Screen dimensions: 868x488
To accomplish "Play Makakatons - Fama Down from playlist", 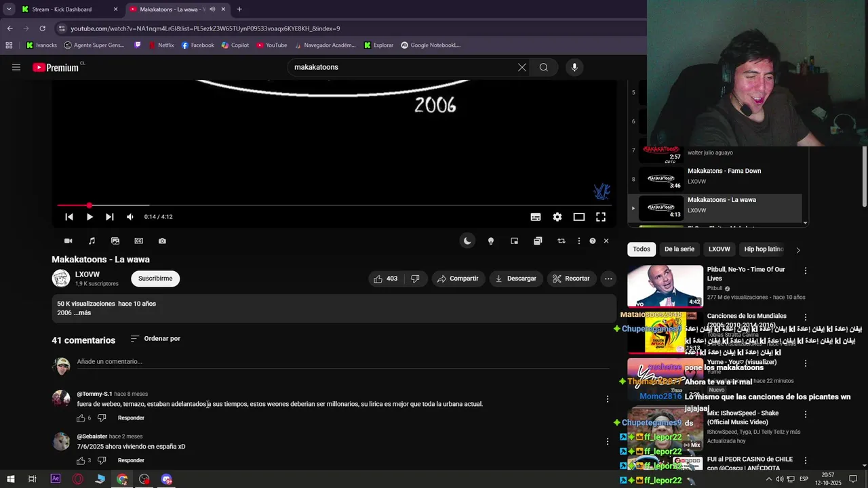I will pos(715,178).
